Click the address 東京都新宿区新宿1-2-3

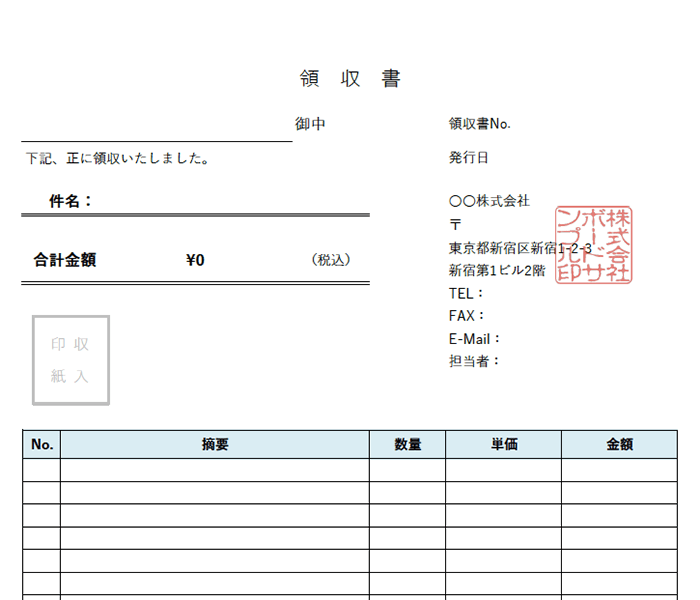click(520, 248)
